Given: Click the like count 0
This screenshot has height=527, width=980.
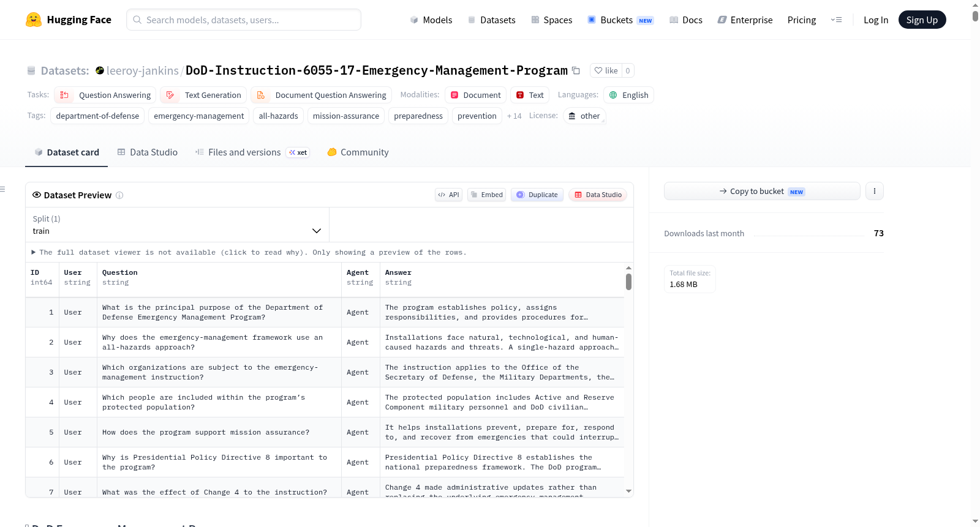Looking at the screenshot, I should click(x=628, y=70).
